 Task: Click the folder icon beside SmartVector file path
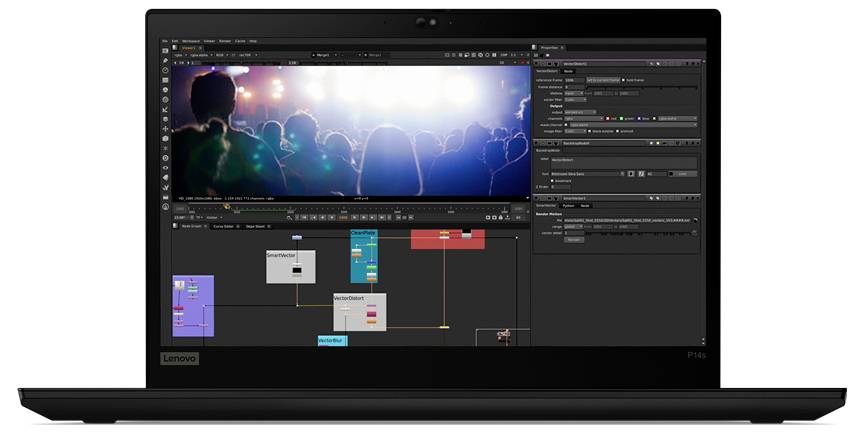[695, 220]
